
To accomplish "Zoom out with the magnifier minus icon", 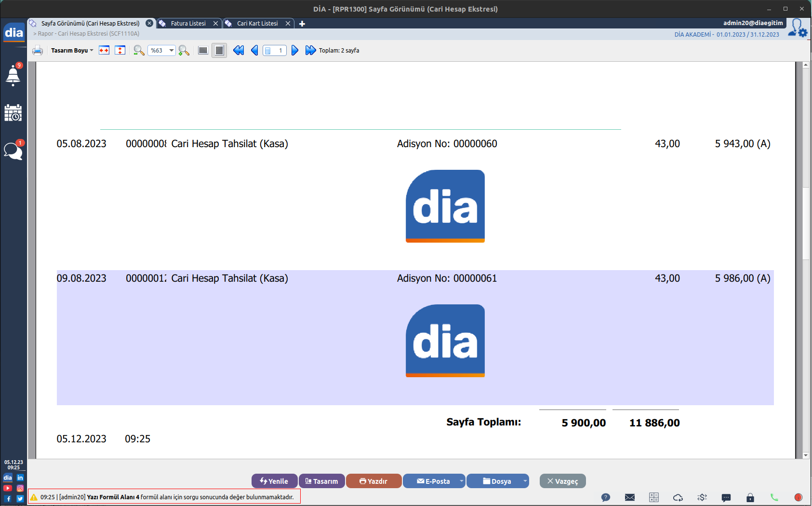I will 139,51.
